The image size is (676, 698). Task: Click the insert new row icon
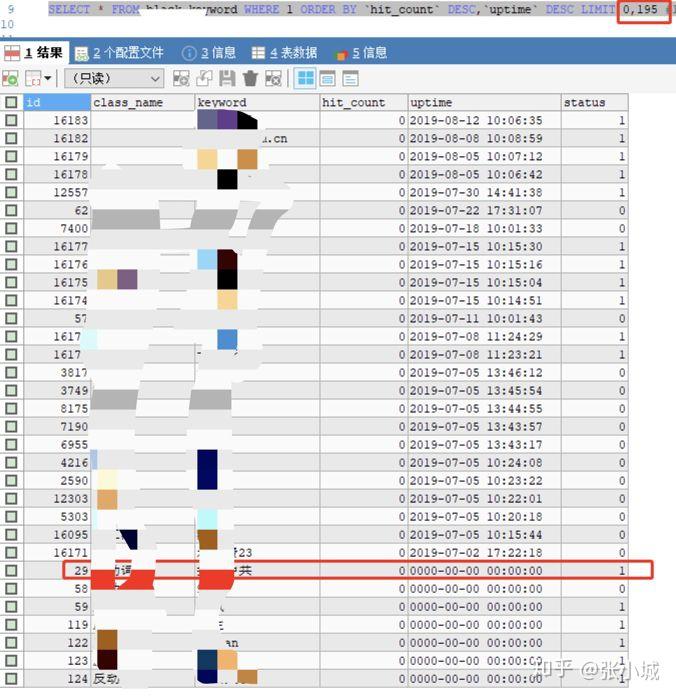[181, 79]
